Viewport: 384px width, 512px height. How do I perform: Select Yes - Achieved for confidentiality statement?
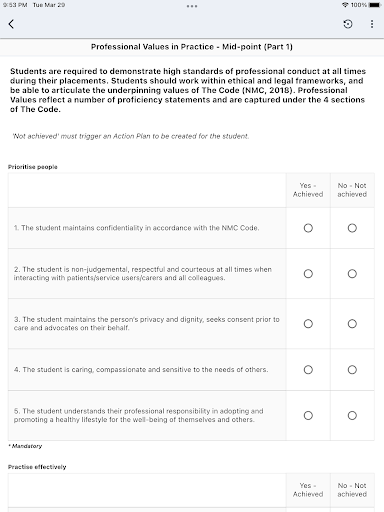(308, 228)
